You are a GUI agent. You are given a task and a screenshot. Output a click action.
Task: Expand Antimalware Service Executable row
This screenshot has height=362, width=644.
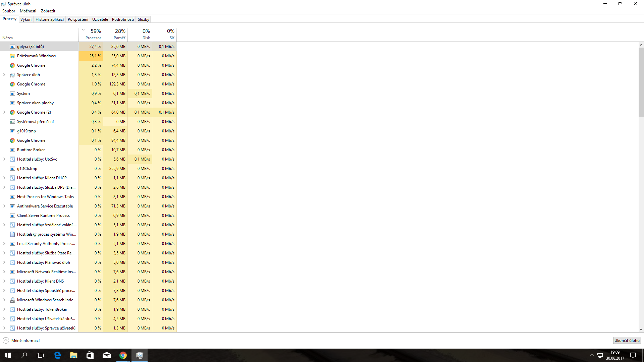[x=4, y=206]
